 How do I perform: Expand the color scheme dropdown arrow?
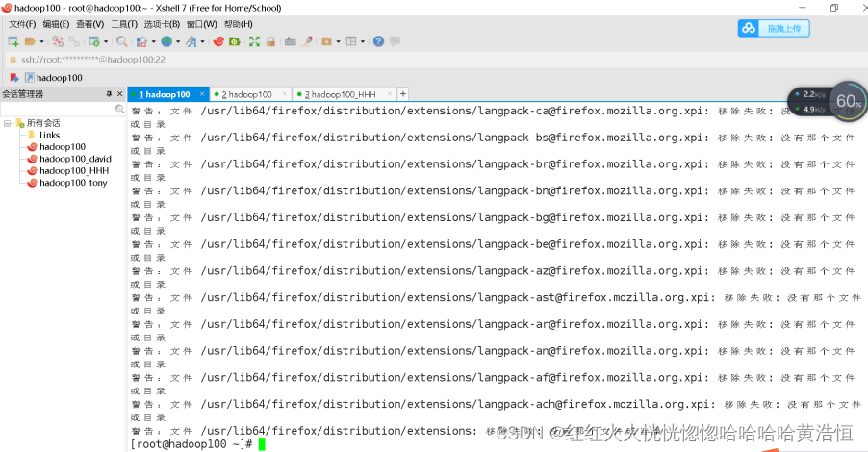153,41
